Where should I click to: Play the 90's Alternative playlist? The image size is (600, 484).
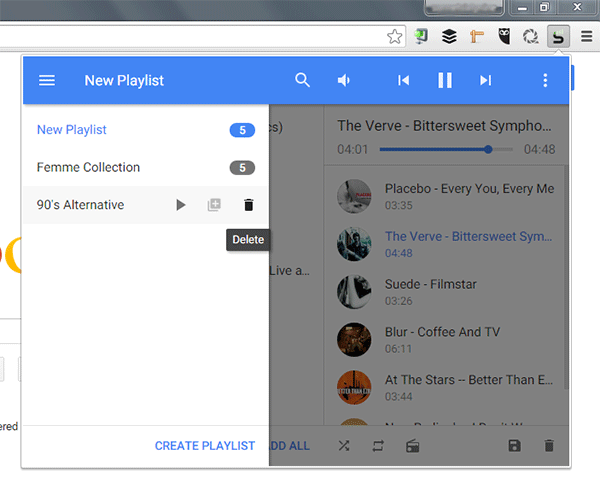tap(181, 205)
